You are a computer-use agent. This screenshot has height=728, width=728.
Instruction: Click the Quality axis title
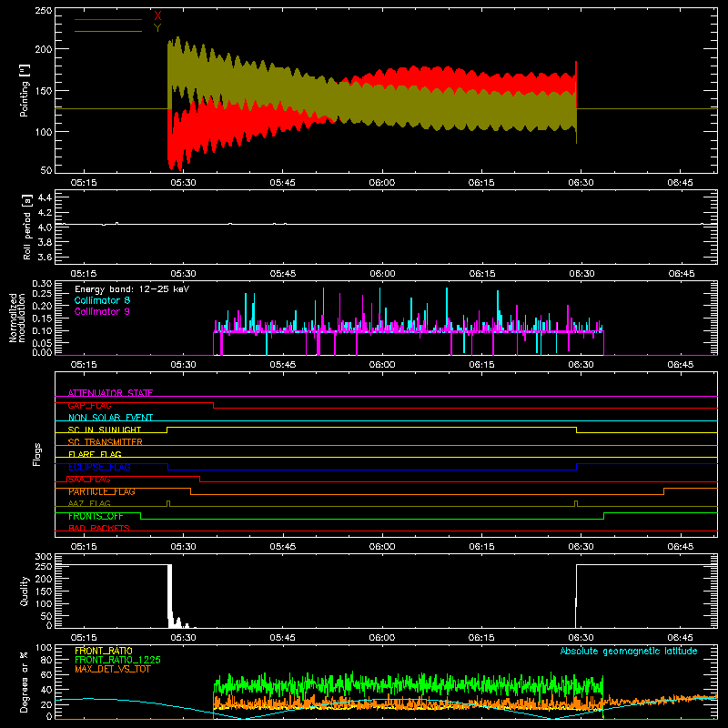pos(25,591)
